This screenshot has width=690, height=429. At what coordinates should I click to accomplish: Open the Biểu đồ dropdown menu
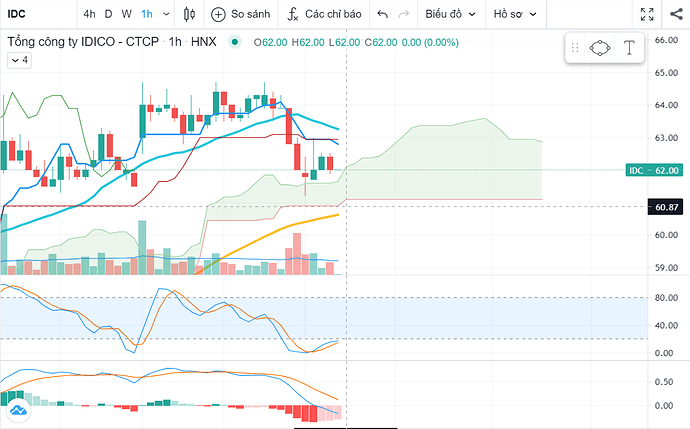click(451, 14)
